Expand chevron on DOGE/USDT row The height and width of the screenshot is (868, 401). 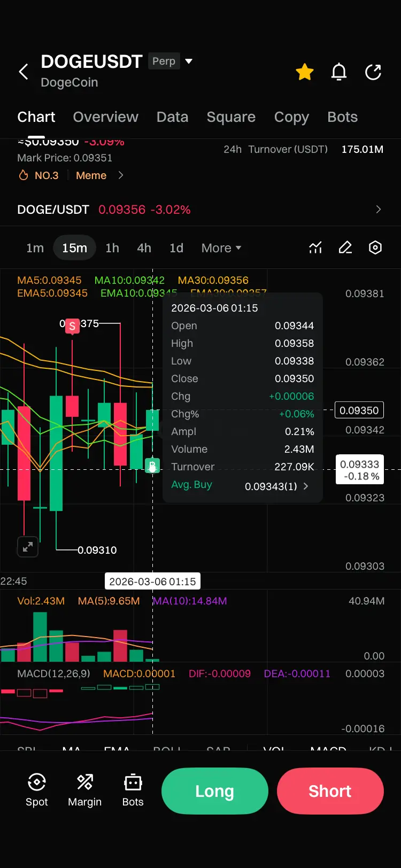tap(379, 210)
